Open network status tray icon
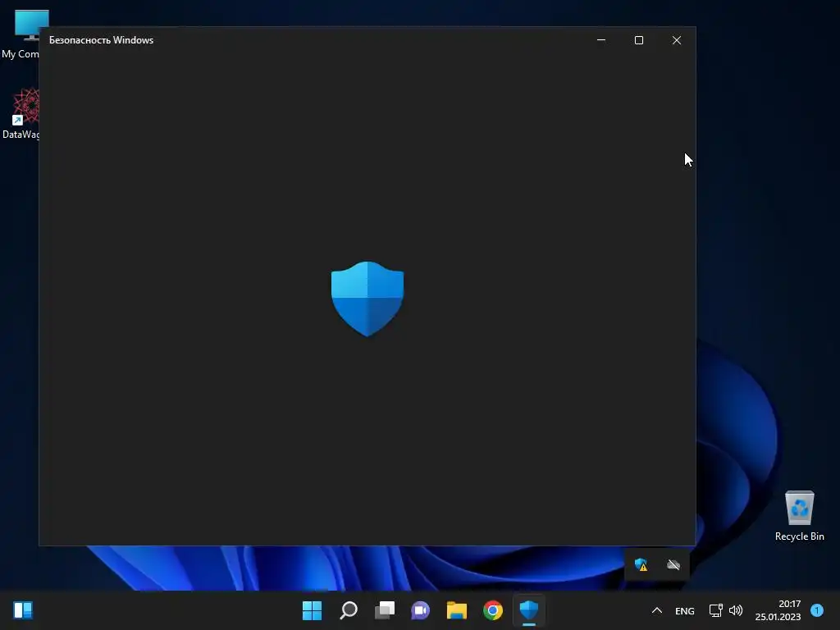Screen dimensions: 840x630 point(715,610)
